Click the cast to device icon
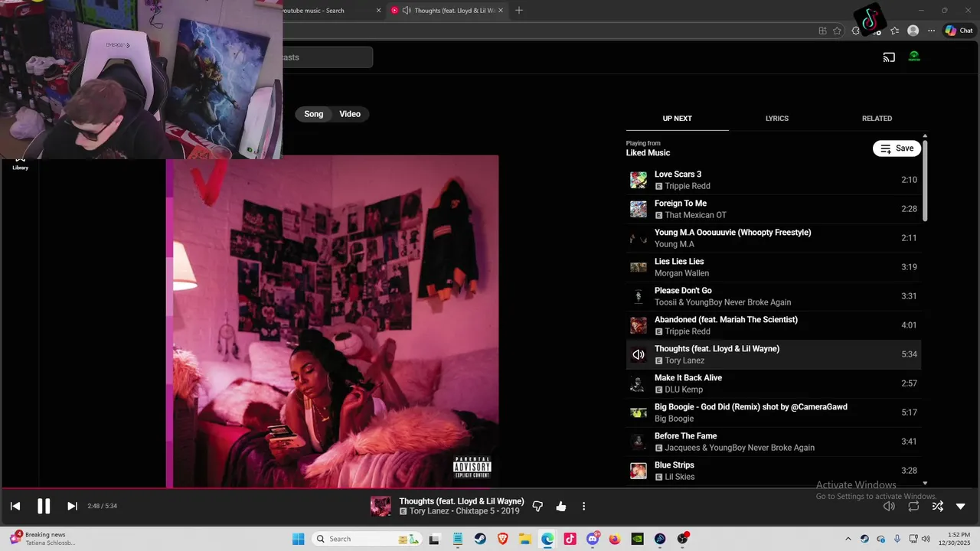The width and height of the screenshot is (980, 551). pos(889,57)
